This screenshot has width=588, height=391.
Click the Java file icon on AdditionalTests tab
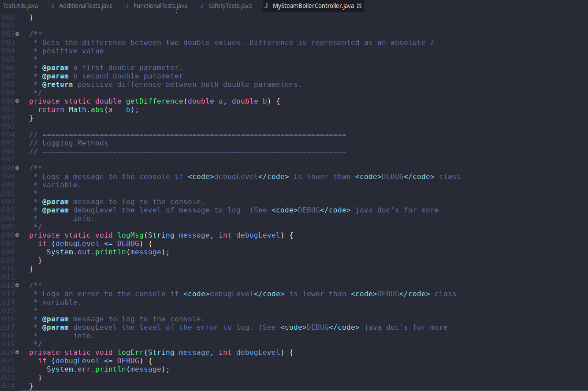point(52,6)
